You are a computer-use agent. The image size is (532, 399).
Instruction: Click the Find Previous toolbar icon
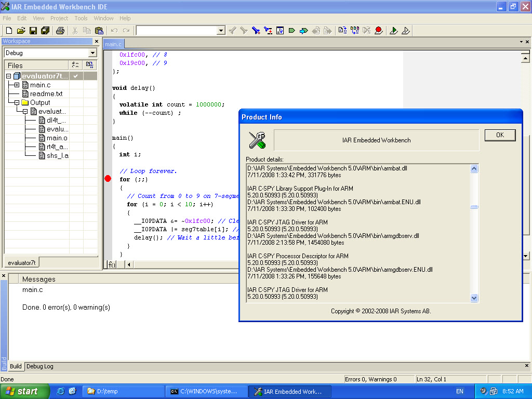232,31
